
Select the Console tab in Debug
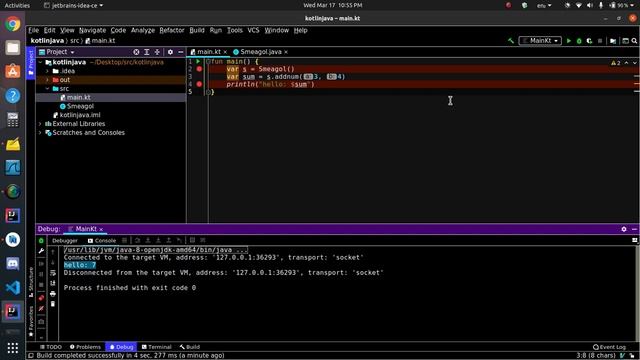tap(102, 241)
